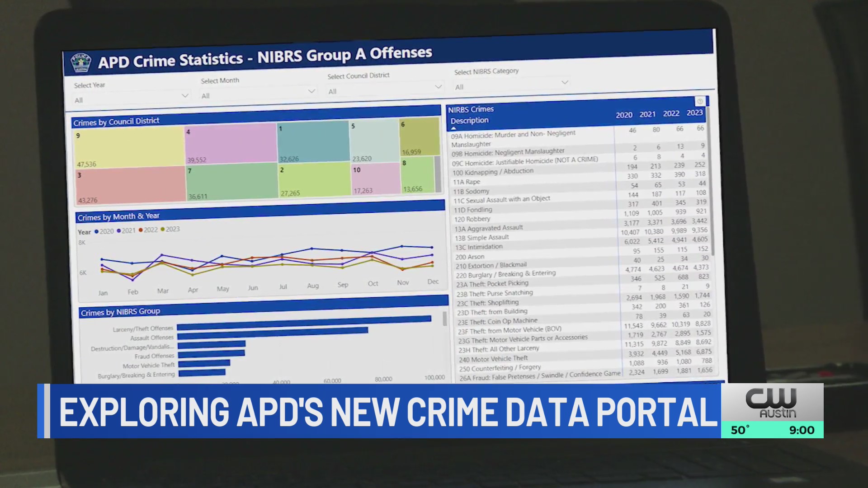Toggle the 2023 series in the legend

[170, 230]
